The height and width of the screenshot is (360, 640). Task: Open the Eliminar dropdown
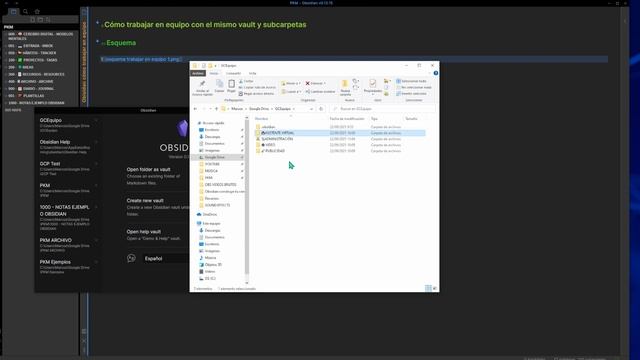point(316,83)
